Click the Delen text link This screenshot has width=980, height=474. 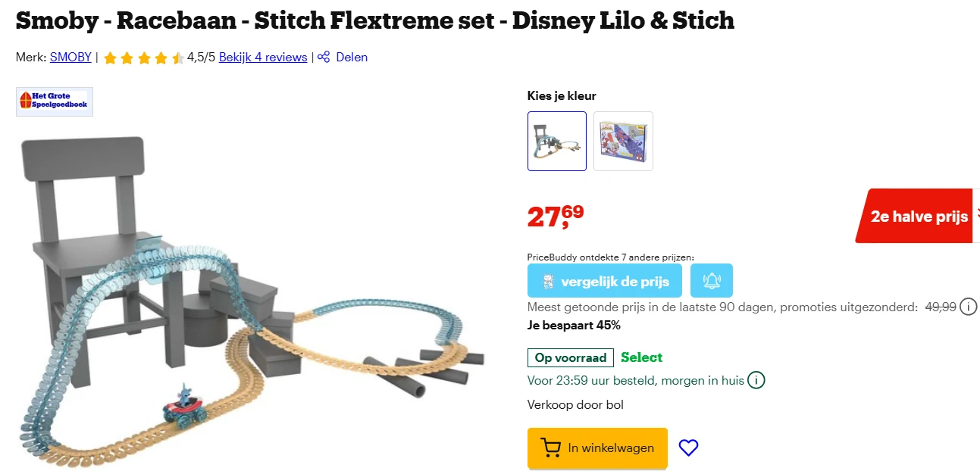(x=352, y=58)
